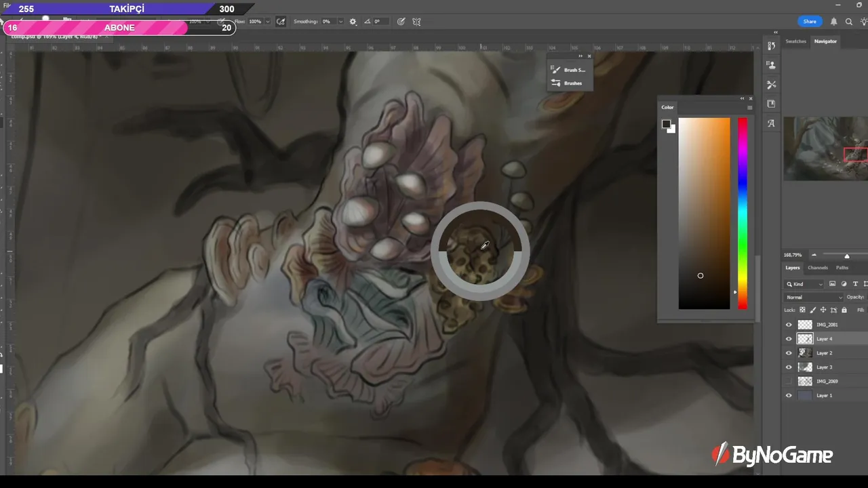Hide Layer 3 visibility eye
Viewport: 868px width, 488px height.
point(788,367)
